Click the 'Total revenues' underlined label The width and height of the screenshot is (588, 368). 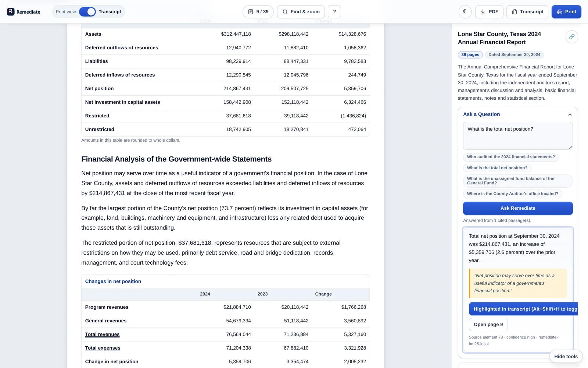pos(102,335)
